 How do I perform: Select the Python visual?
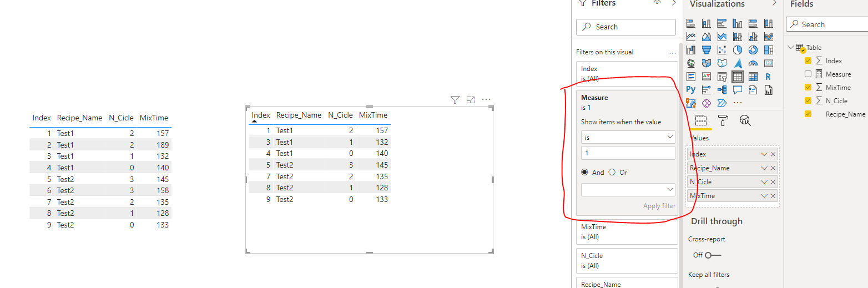click(x=691, y=89)
